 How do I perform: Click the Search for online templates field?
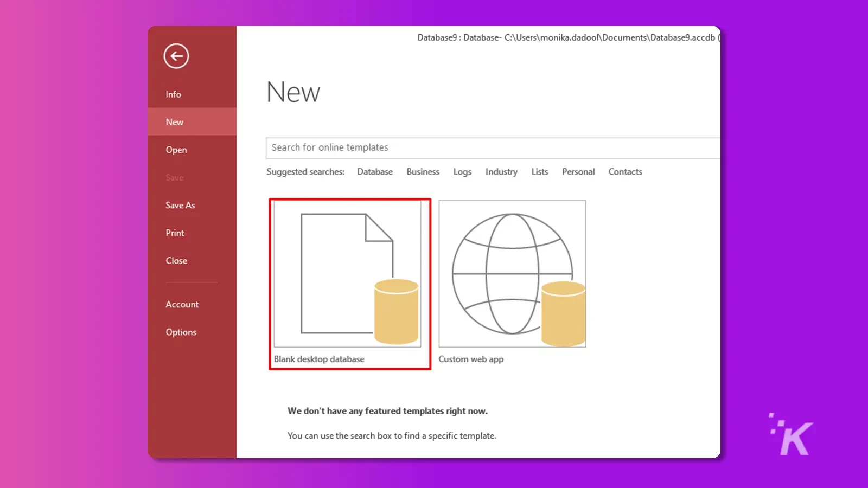[493, 147]
